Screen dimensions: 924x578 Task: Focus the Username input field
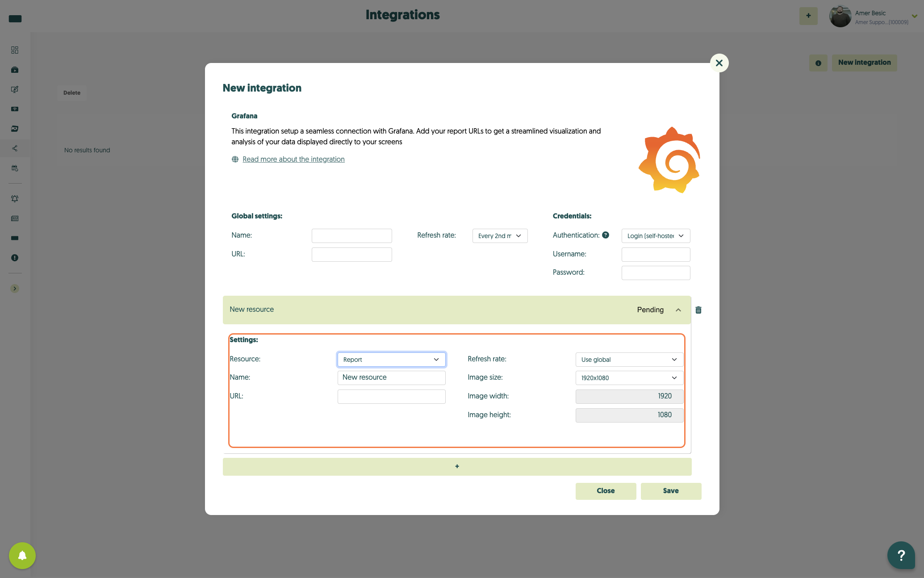click(x=656, y=255)
